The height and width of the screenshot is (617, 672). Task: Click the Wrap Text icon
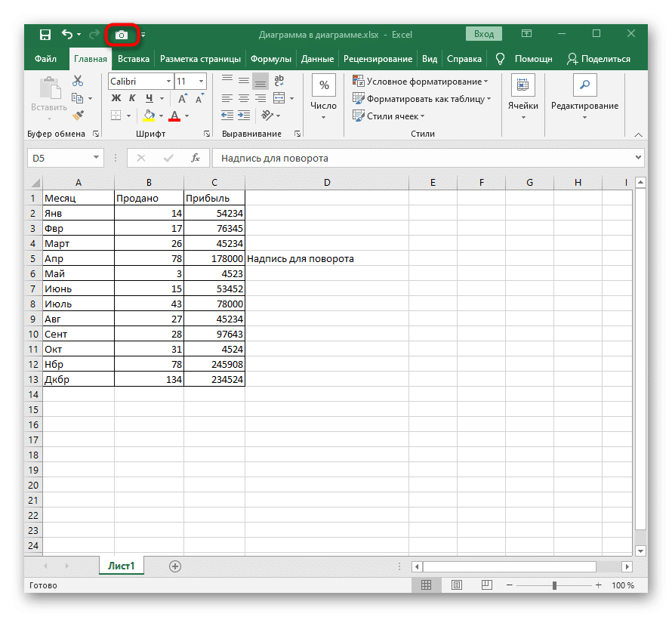point(279,82)
